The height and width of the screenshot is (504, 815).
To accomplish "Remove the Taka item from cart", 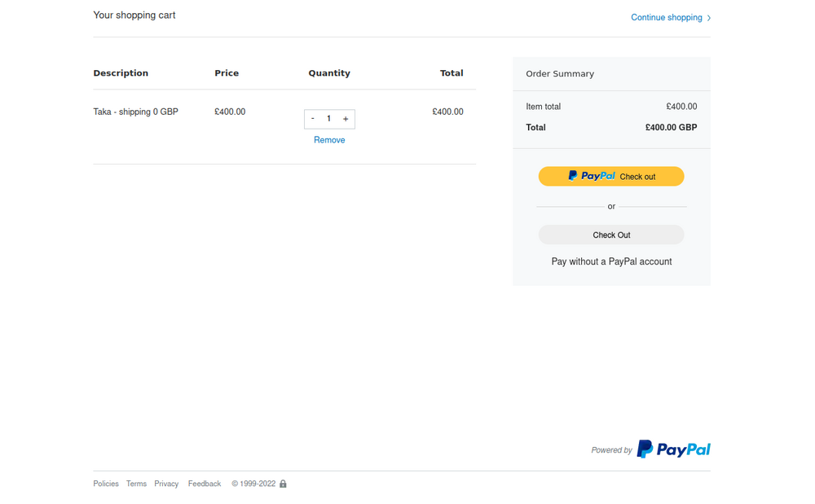I will pyautogui.click(x=329, y=140).
